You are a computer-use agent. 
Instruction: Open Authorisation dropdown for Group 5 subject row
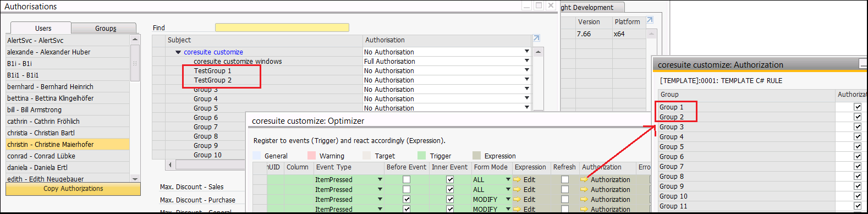(527, 107)
